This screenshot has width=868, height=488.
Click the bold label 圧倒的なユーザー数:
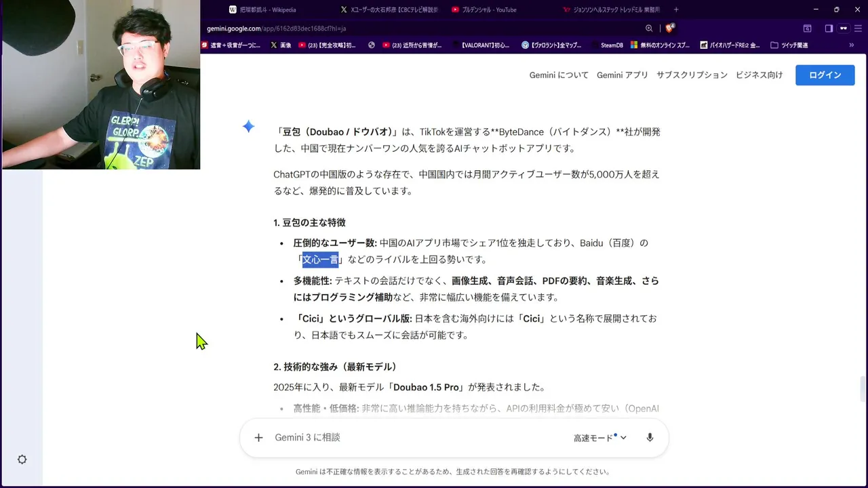click(x=335, y=243)
